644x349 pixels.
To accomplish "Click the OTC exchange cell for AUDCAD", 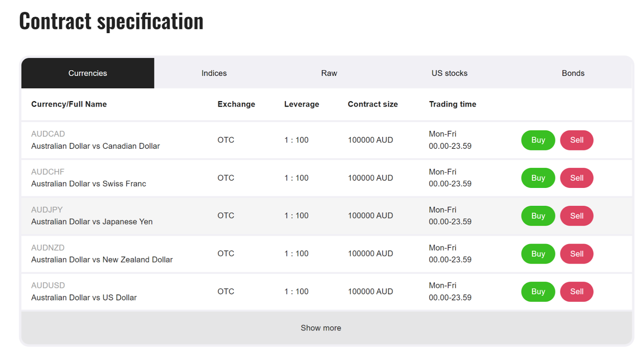I will tap(226, 140).
